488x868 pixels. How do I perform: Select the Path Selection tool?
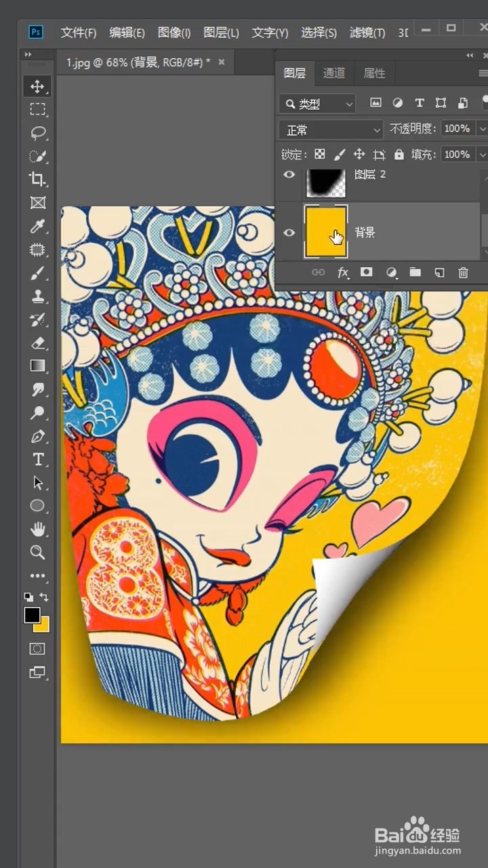(x=37, y=483)
